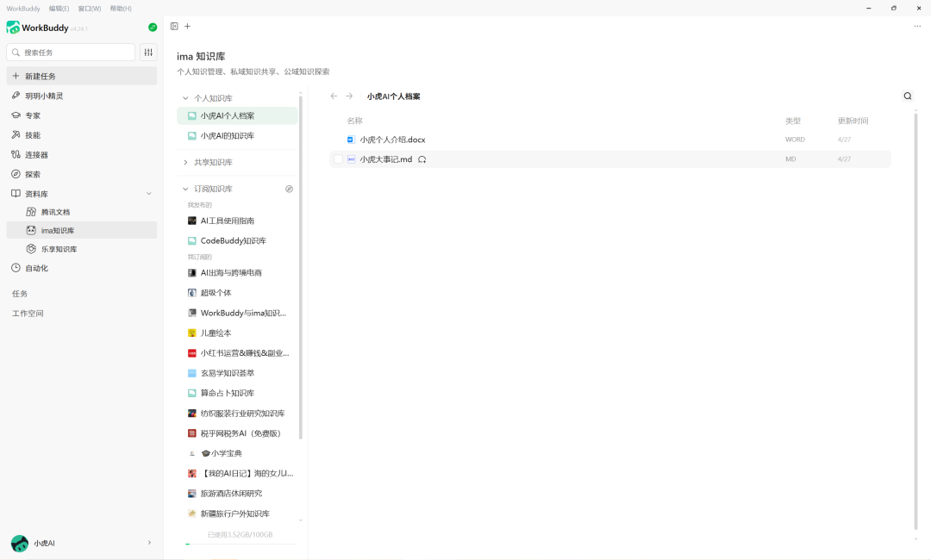
Task: Sort by 更新时间 column header
Action: tap(853, 121)
